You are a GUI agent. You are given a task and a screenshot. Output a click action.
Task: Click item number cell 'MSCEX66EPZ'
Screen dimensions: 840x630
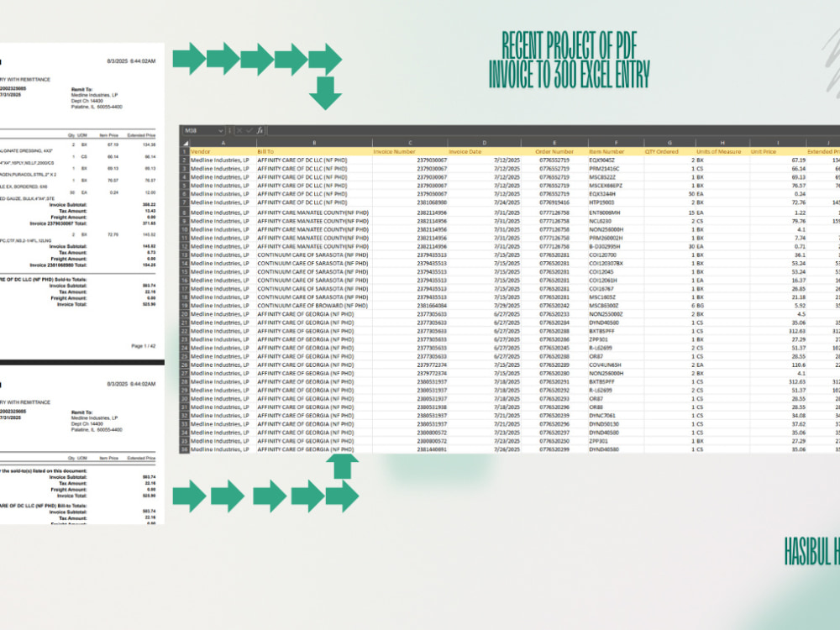tap(616, 186)
